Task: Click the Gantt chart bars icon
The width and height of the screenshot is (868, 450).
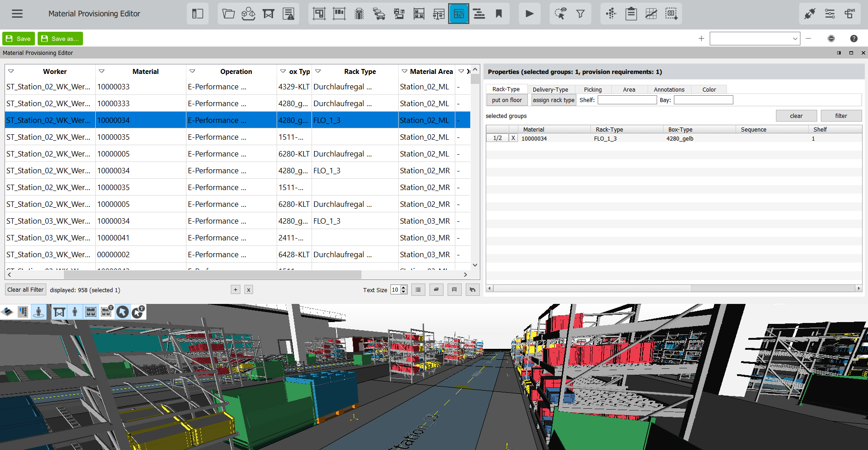Action: pyautogui.click(x=479, y=14)
